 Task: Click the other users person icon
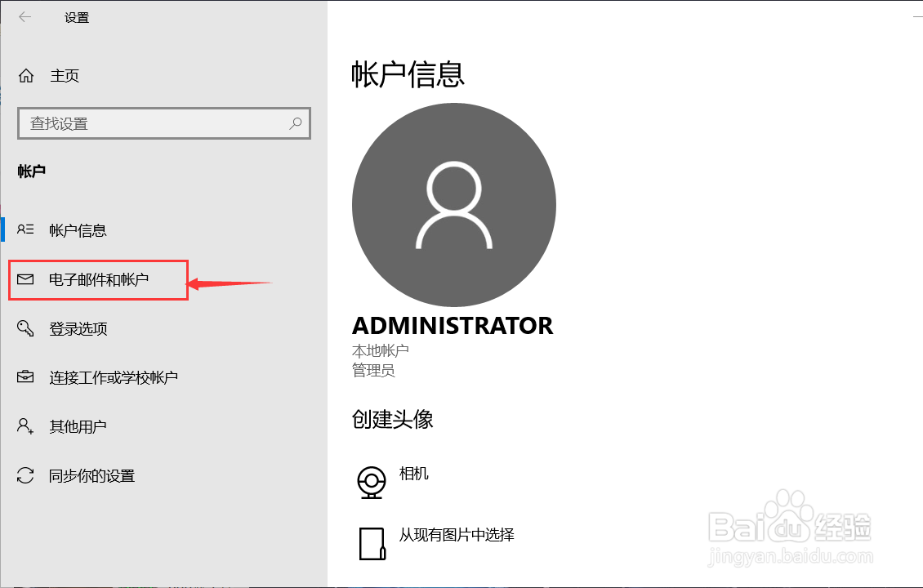[26, 426]
